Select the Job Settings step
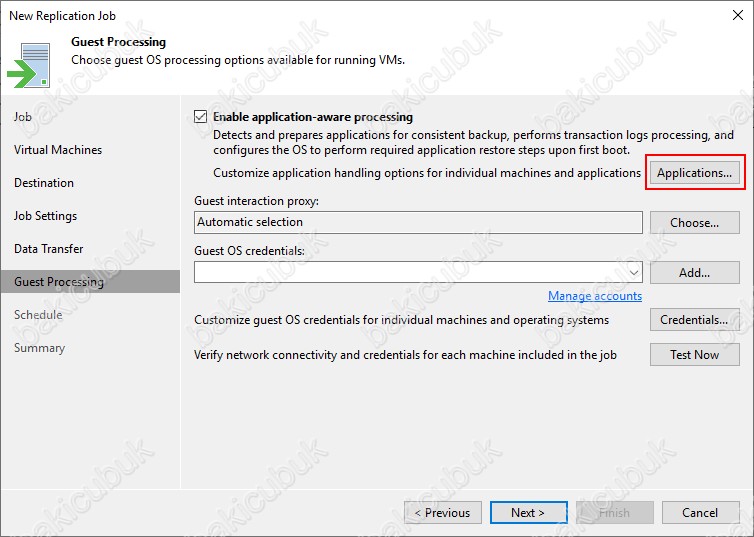Viewport: 754px width, 537px height. (x=45, y=216)
